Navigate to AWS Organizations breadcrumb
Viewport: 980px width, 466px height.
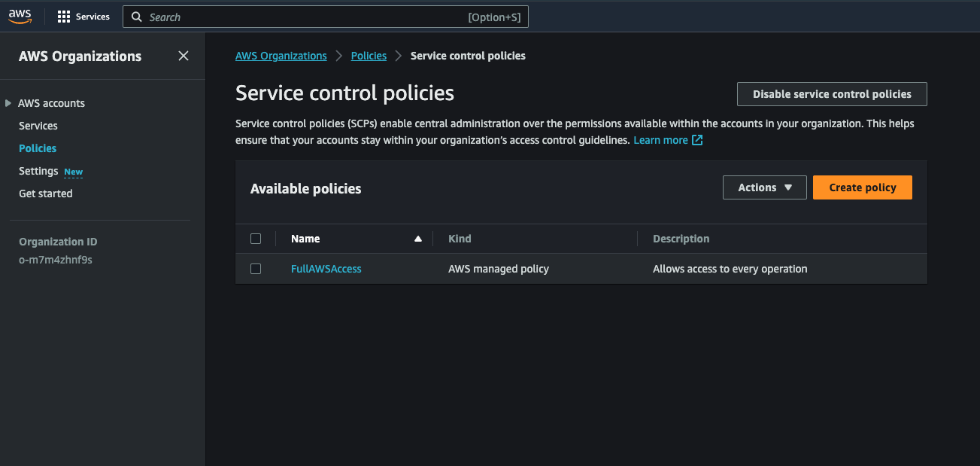pyautogui.click(x=281, y=56)
